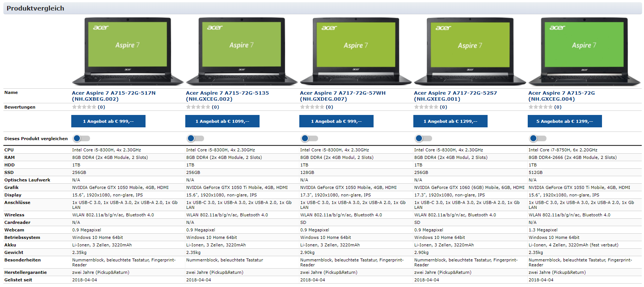This screenshot has width=644, height=287.
Task: Click the 'Bewertungen' row label
Action: click(20, 107)
